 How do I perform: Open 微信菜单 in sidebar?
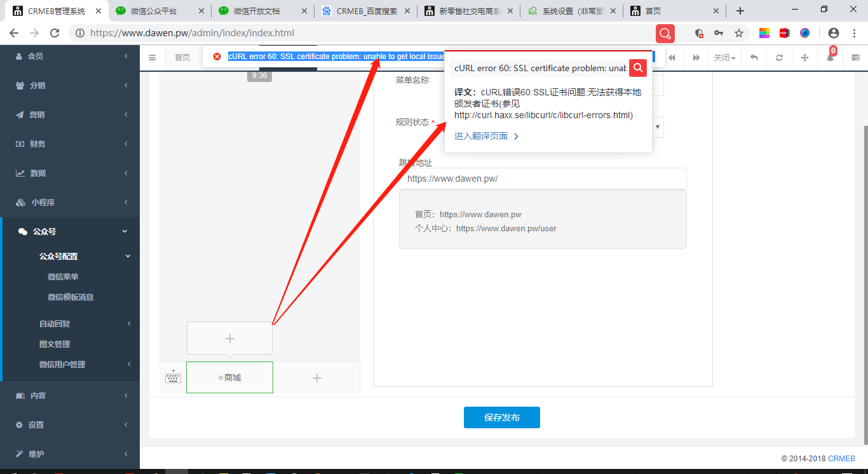click(x=63, y=276)
